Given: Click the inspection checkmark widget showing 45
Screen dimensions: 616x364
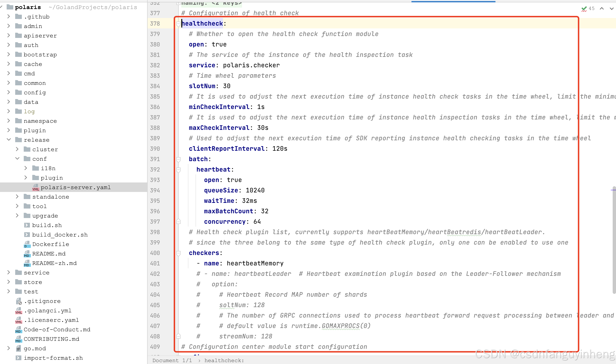Looking at the screenshot, I should (x=587, y=9).
